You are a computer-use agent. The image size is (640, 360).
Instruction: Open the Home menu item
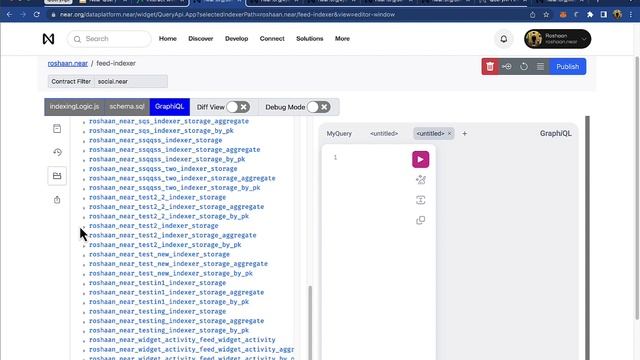168,39
